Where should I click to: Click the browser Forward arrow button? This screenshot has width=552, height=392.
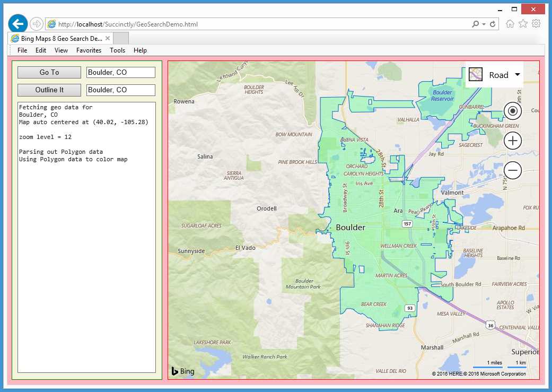pos(36,24)
